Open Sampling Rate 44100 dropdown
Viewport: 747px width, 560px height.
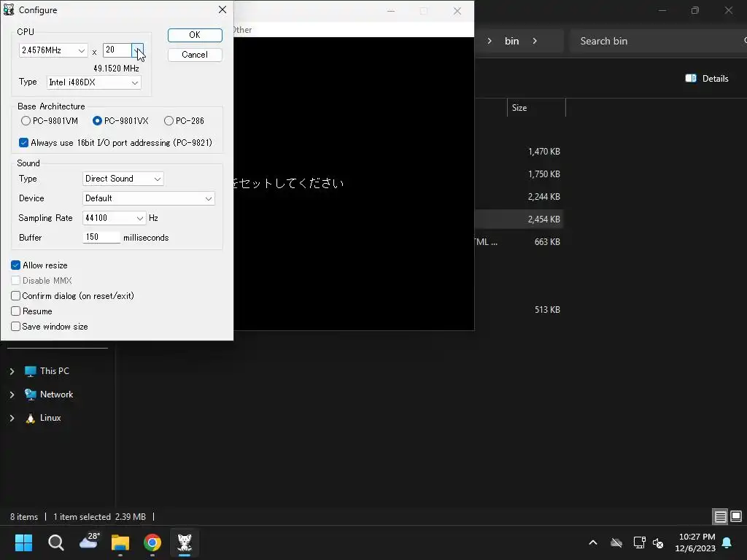tap(114, 218)
